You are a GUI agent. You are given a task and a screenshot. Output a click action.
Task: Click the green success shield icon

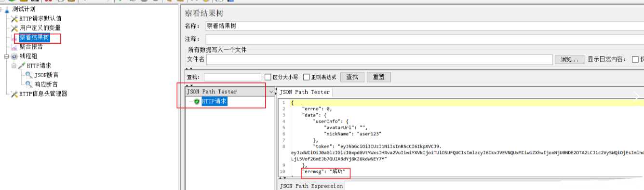[x=197, y=101]
